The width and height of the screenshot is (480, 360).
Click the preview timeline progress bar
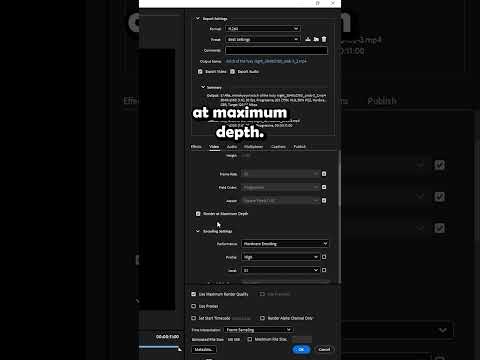click(x=159, y=347)
